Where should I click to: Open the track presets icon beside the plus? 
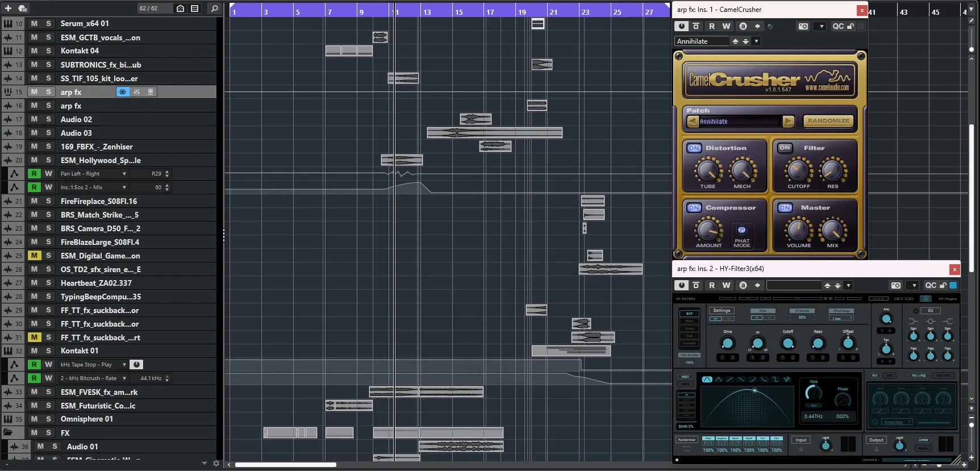[23, 9]
